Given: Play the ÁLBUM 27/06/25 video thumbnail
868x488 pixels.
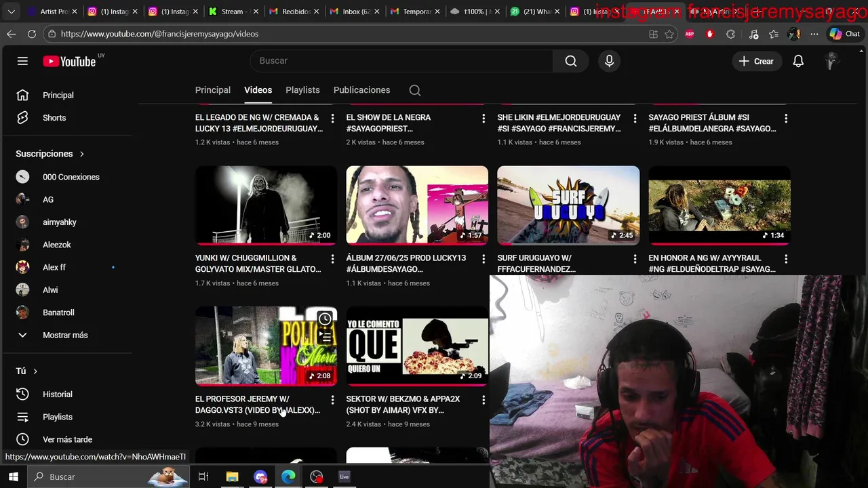Looking at the screenshot, I should click(417, 205).
